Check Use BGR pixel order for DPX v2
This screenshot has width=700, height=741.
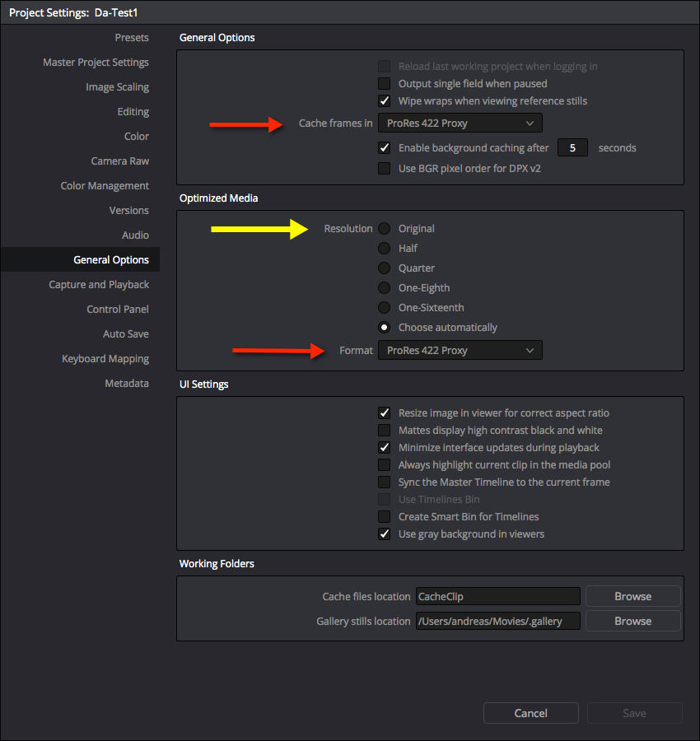tap(384, 169)
